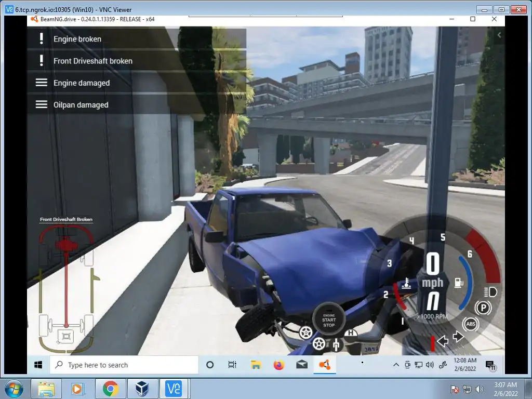Open the Windows 10 notification center
Viewport: 532px width, 399px height.
490,365
